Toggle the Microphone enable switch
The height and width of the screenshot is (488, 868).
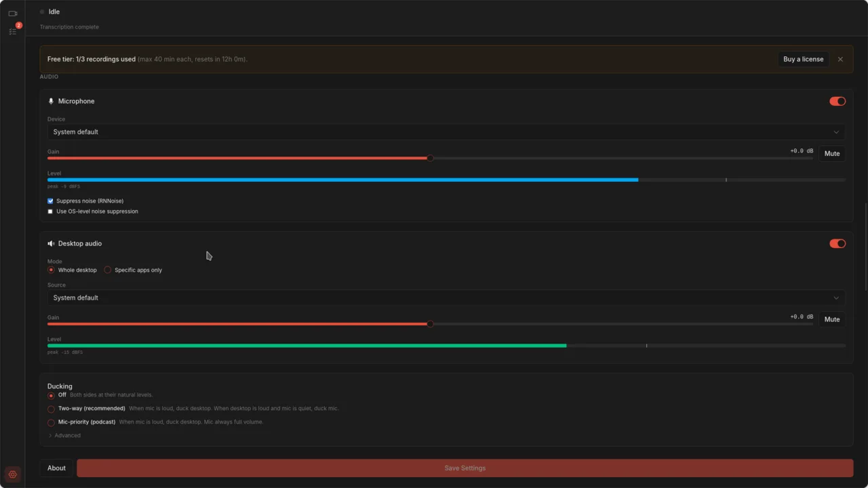tap(837, 101)
